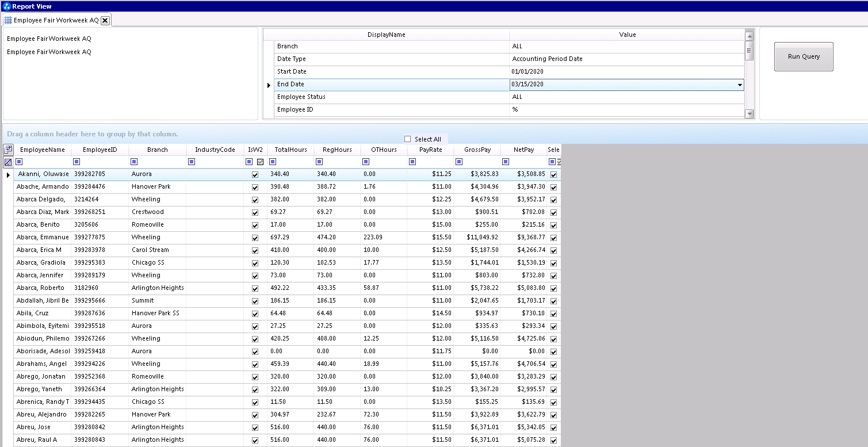Image resolution: width=868 pixels, height=447 pixels.
Task: Click the row indicator arrow beside End Date
Action: click(269, 86)
